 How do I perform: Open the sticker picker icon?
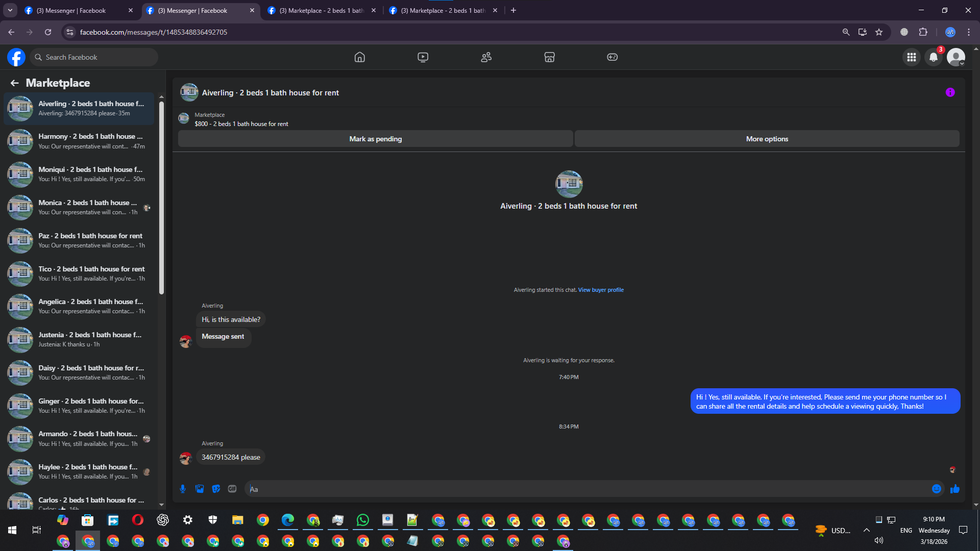(x=216, y=489)
